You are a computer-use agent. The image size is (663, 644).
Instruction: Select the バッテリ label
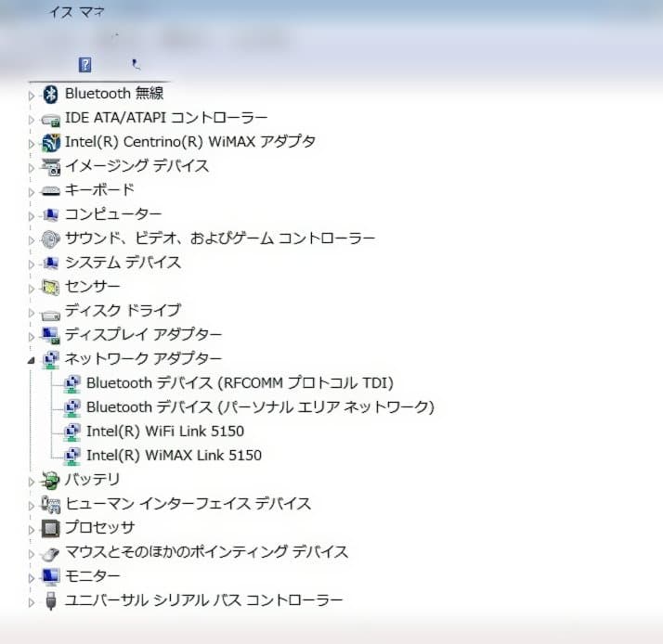click(93, 480)
